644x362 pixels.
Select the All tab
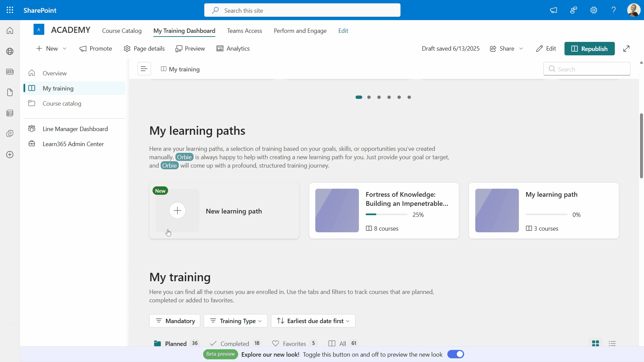pos(343,343)
